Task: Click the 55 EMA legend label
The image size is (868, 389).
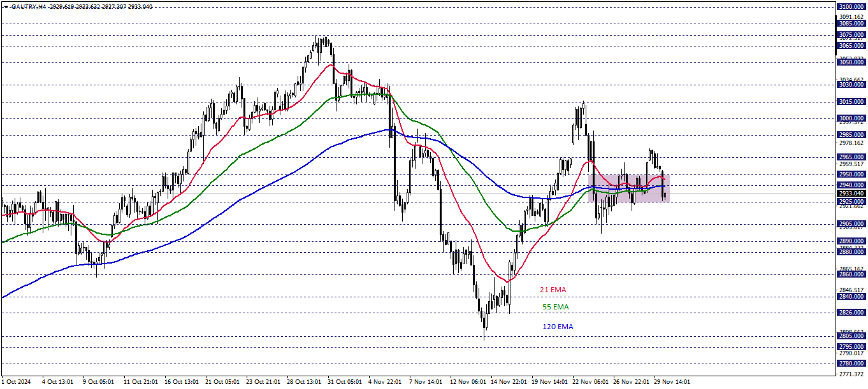Action: (555, 307)
